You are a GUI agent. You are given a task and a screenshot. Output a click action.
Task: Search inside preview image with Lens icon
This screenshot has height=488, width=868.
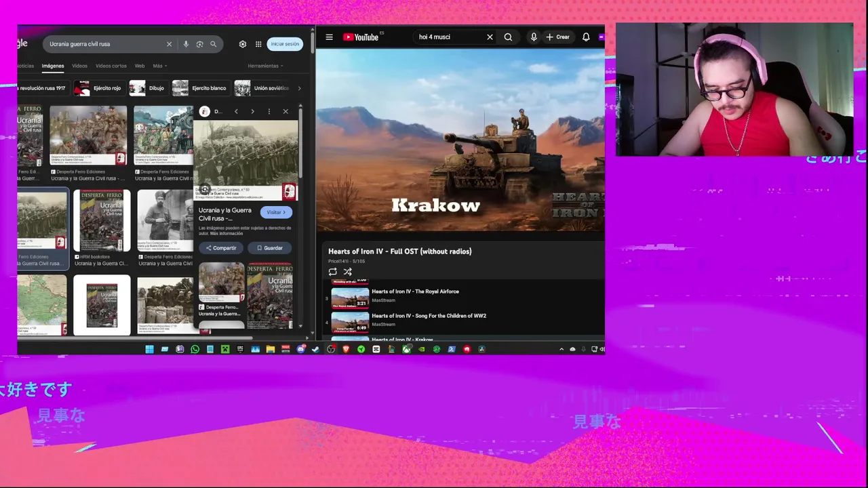coord(205,190)
